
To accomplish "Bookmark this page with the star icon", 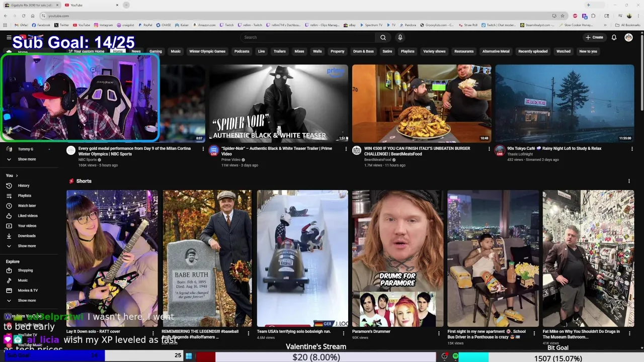I will pos(562,16).
